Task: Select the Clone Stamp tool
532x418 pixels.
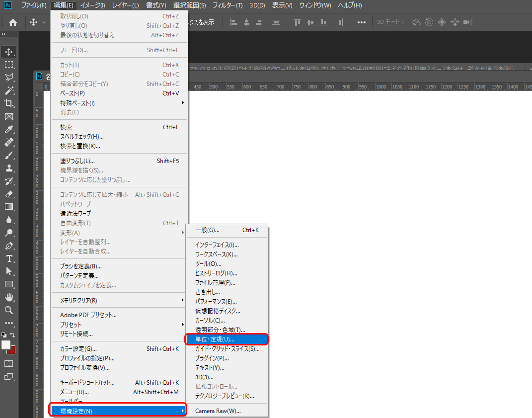Action: pos(9,168)
